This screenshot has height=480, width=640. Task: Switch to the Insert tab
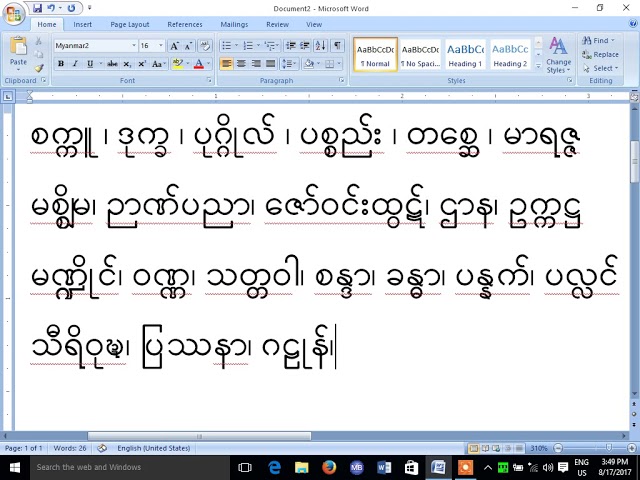coord(82,24)
